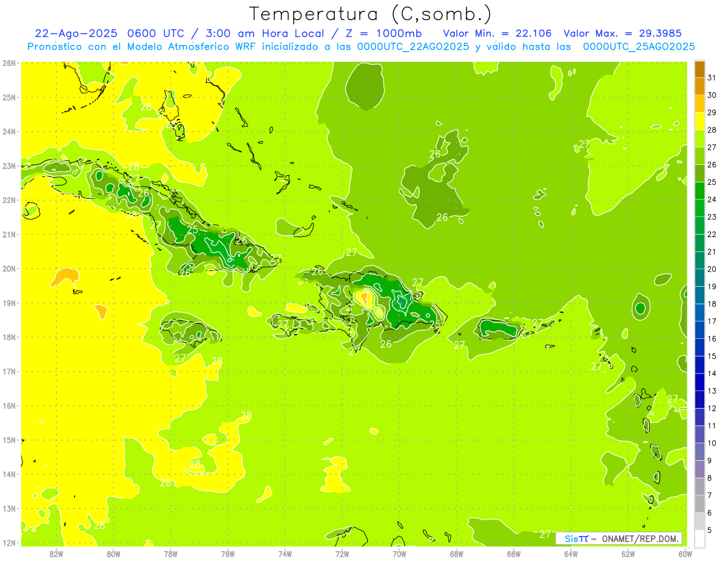Click the "22N" latitude axis label
728x562 pixels.
[x=9, y=200]
